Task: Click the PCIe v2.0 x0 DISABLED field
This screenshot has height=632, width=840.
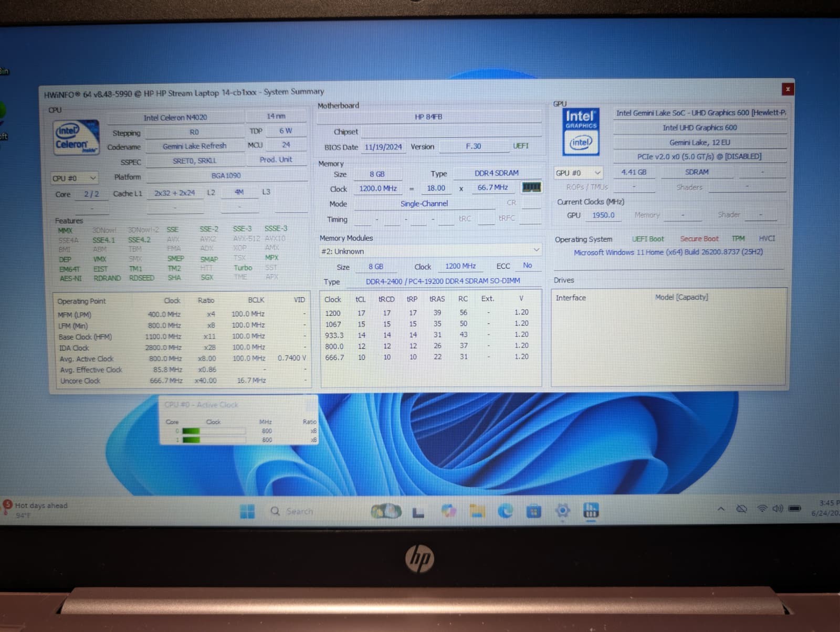Action: [x=700, y=156]
